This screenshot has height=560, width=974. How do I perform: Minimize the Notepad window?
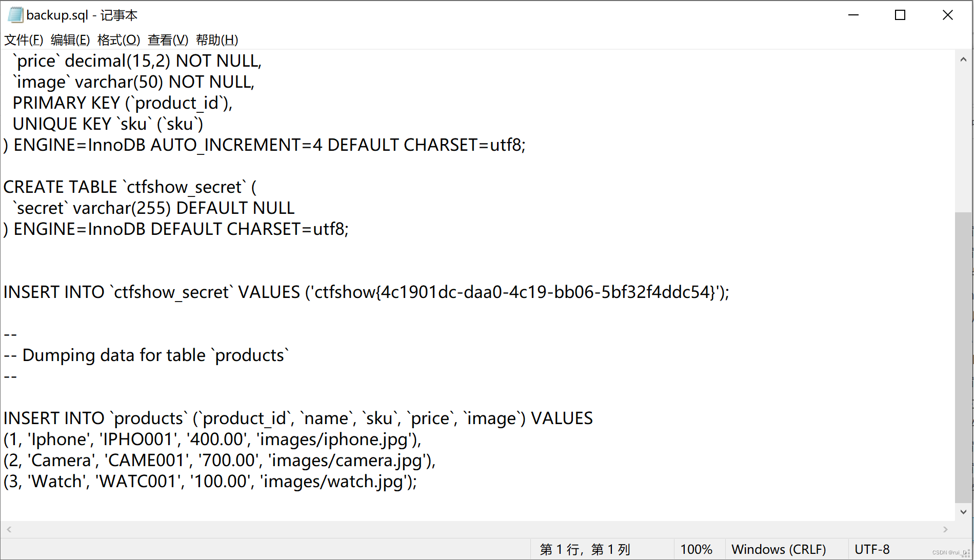(853, 15)
